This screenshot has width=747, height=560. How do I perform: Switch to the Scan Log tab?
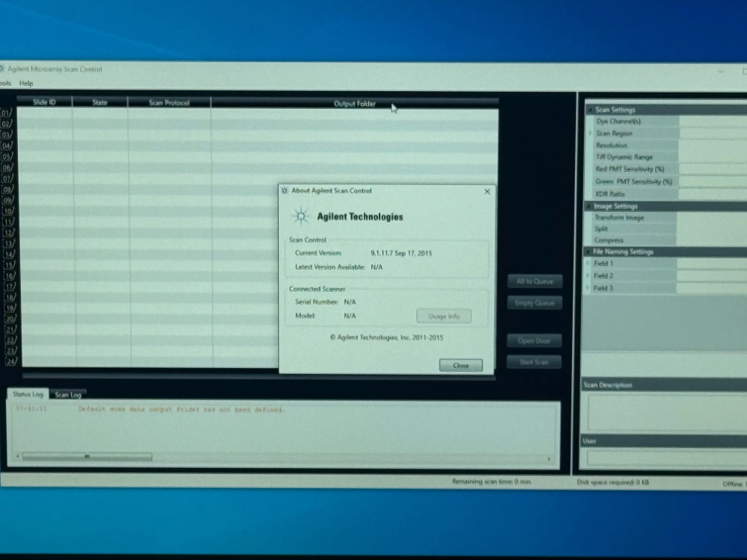click(x=68, y=395)
